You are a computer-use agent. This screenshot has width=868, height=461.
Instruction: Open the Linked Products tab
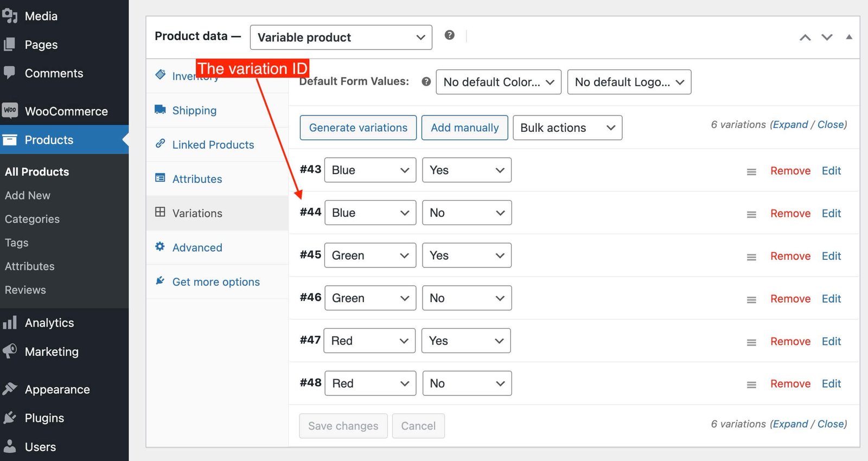[x=217, y=144]
